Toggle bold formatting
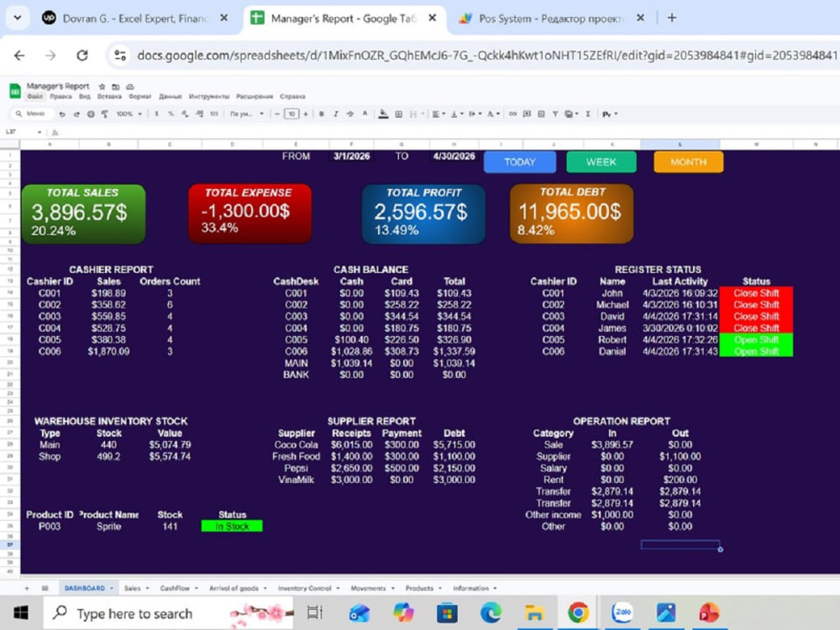840x630 pixels. [x=322, y=114]
